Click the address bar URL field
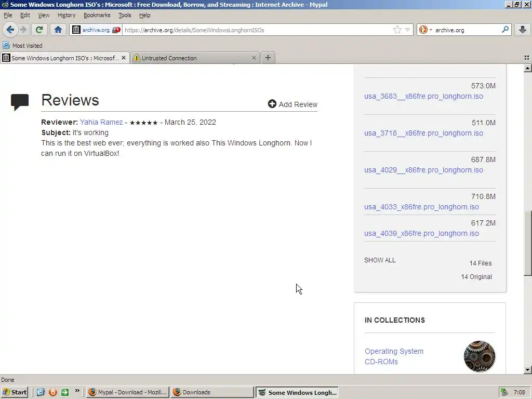Viewport: 532px width, 399px height. pyautogui.click(x=257, y=30)
